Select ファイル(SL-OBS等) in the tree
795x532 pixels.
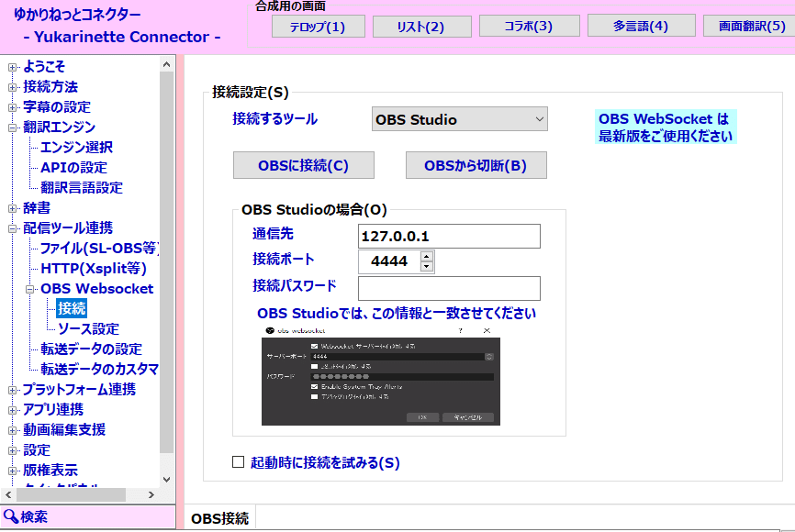pos(100,249)
